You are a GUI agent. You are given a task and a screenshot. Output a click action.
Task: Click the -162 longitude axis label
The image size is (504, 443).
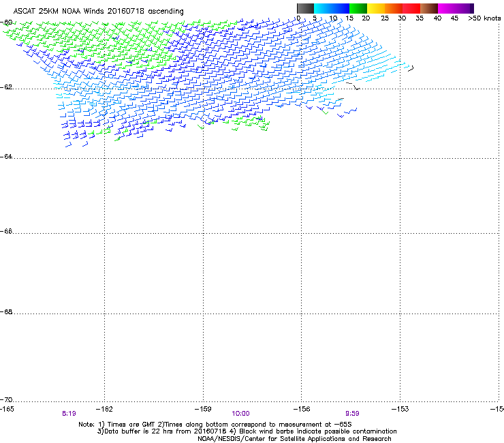104,409
